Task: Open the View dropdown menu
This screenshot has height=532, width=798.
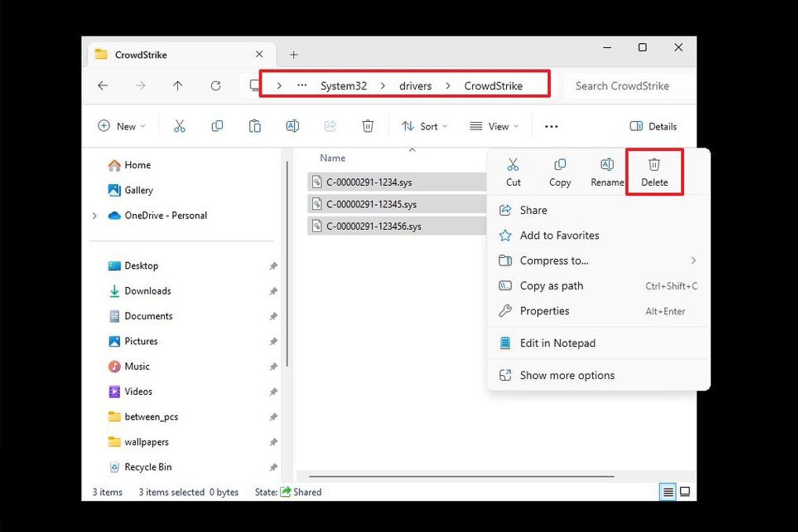Action: coord(494,126)
